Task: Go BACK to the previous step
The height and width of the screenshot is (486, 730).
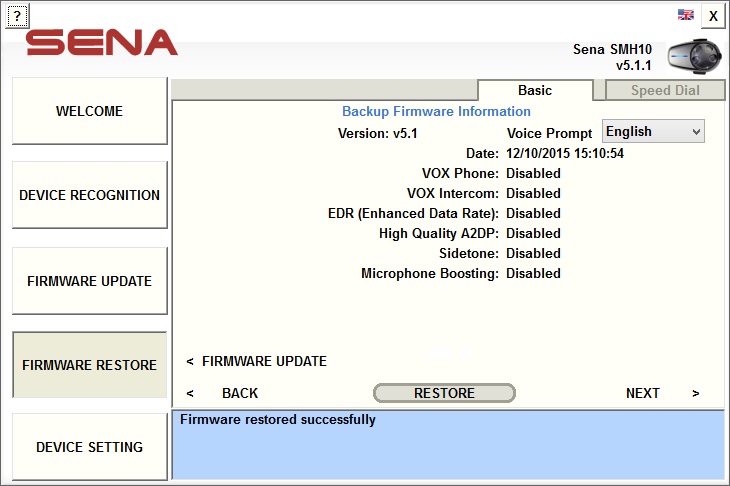Action: [240, 393]
